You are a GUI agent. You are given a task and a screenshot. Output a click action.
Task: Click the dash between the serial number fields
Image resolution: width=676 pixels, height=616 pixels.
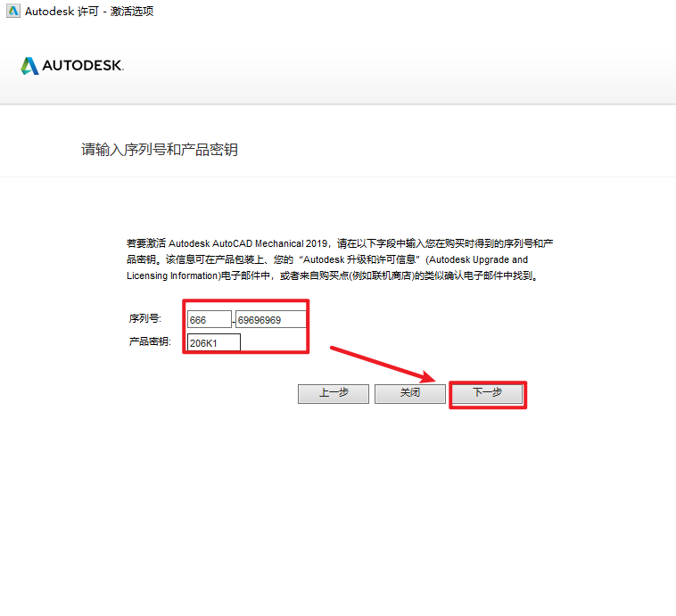click(234, 321)
